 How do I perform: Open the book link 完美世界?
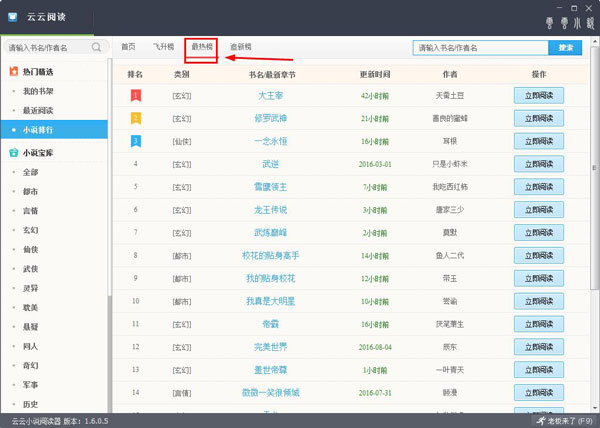click(x=271, y=347)
